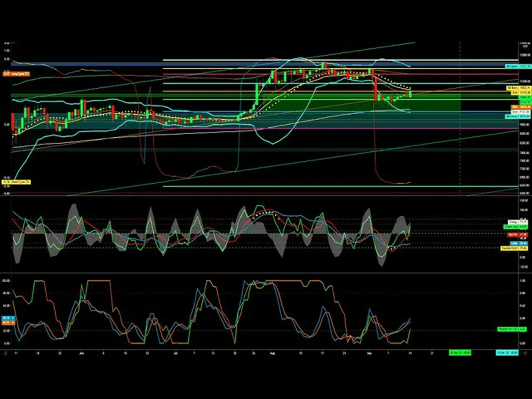Click the Jul label on the time axis
Screen dimensions: 532x399
click(x=175, y=353)
